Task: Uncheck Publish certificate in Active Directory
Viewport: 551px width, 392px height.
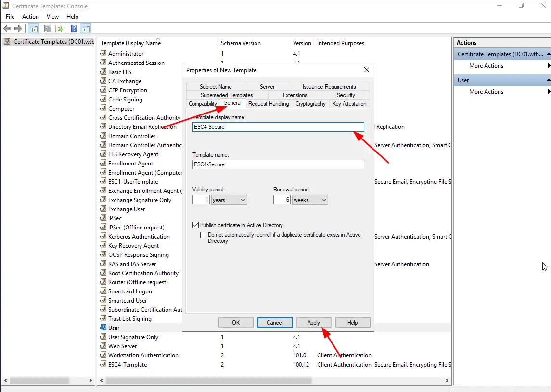Action: pos(196,225)
